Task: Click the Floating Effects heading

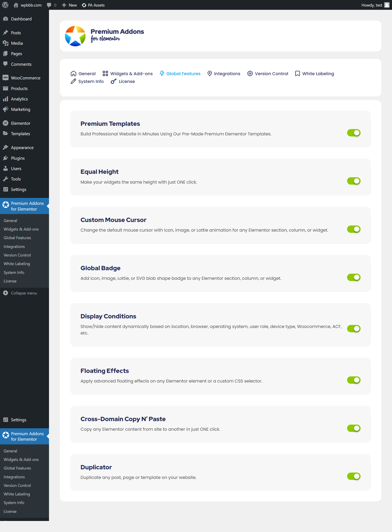Action: pos(105,371)
